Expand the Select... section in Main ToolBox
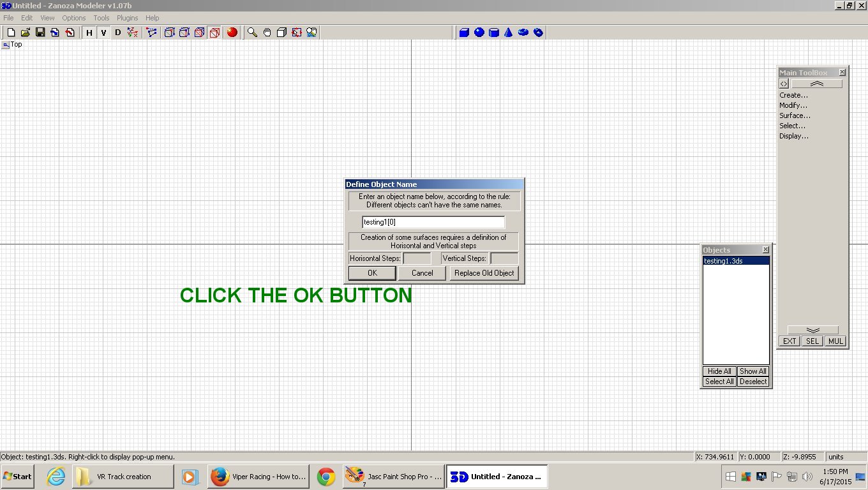This screenshot has width=868, height=490. tap(792, 126)
